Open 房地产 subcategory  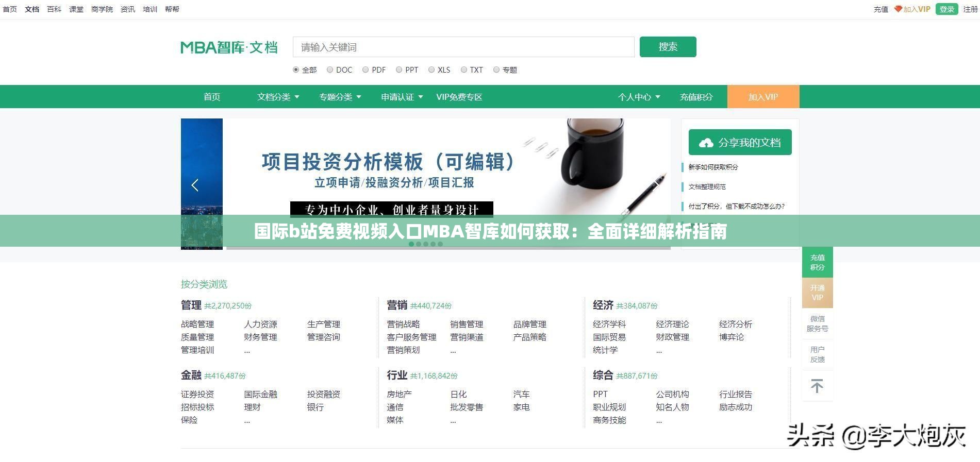coord(400,394)
